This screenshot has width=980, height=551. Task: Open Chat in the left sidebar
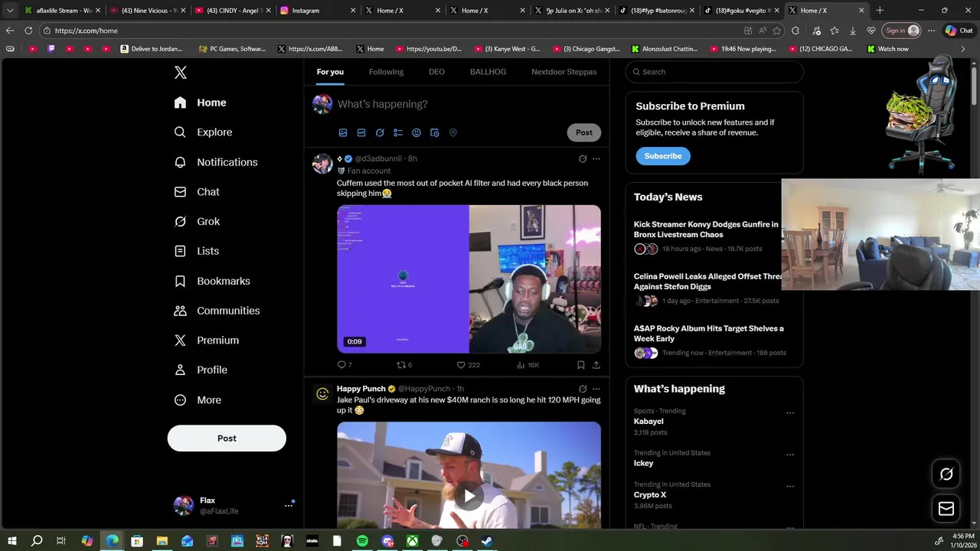(197, 192)
